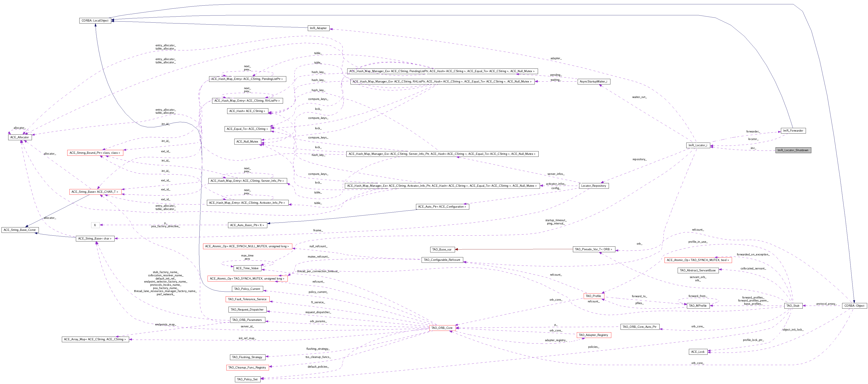Open the ImR_Adapter class node

pos(318,28)
